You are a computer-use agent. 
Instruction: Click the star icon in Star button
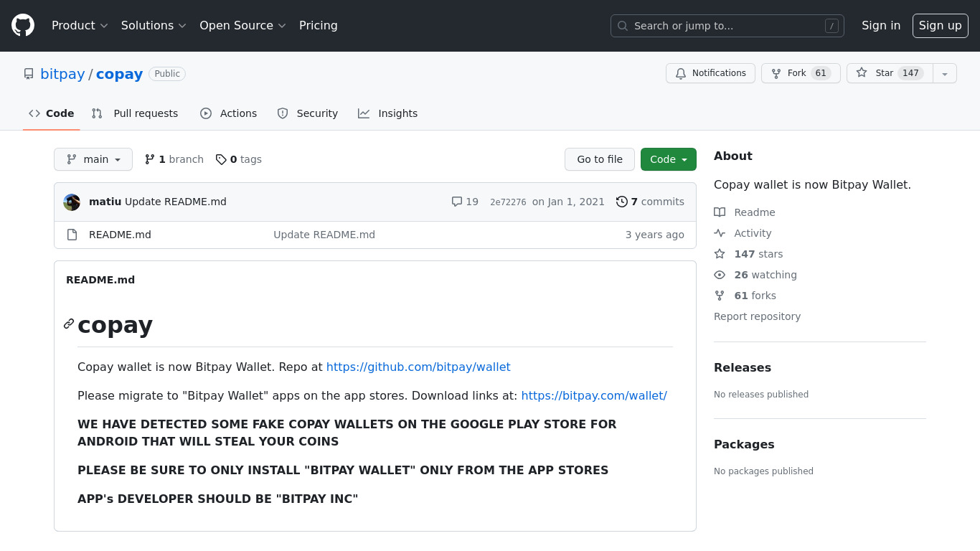pos(862,73)
